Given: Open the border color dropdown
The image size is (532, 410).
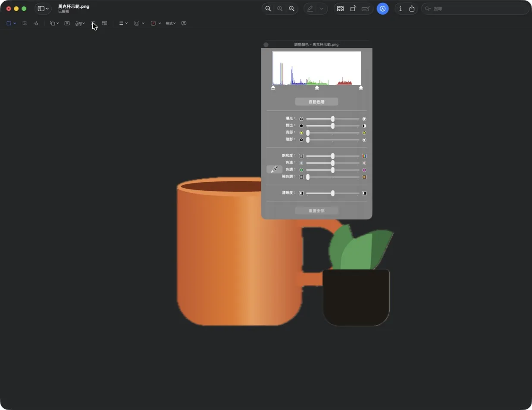Looking at the screenshot, I should point(139,23).
